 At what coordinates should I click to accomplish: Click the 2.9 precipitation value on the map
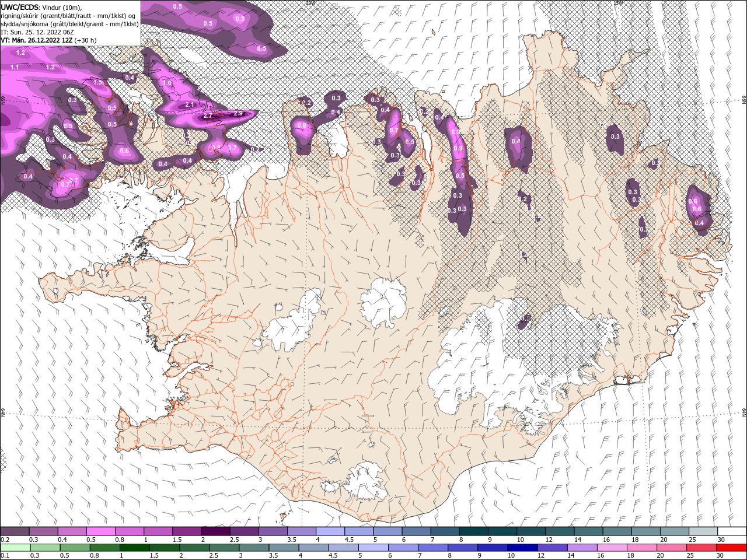[238, 113]
